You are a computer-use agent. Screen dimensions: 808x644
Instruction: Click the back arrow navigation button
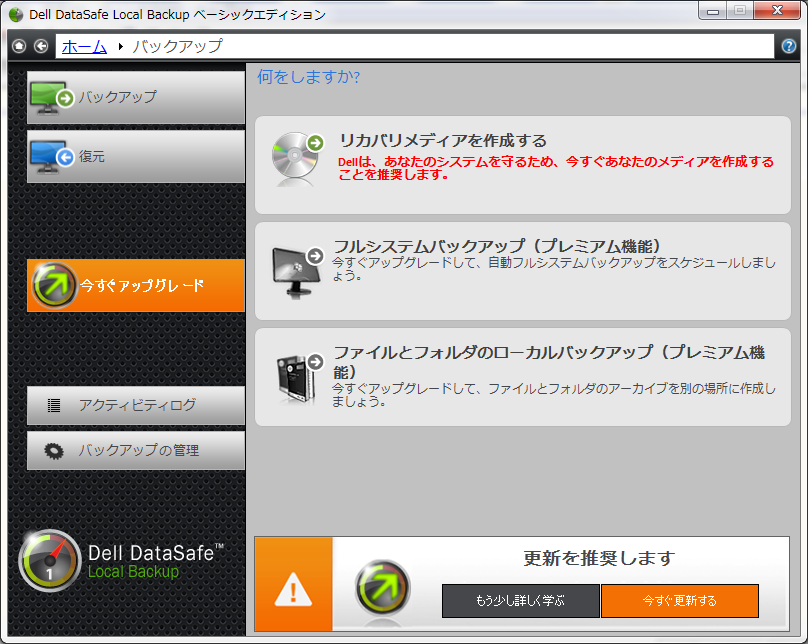click(40, 46)
